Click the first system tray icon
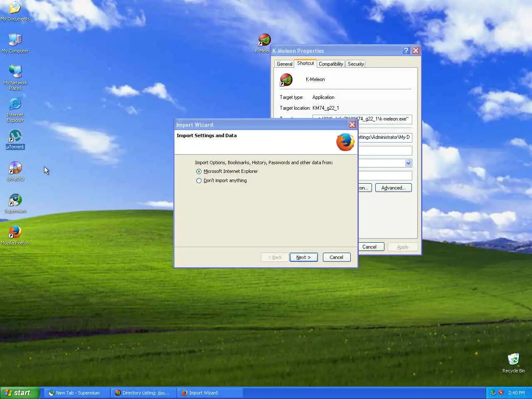Screen dimensions: 532x399 click(493, 393)
